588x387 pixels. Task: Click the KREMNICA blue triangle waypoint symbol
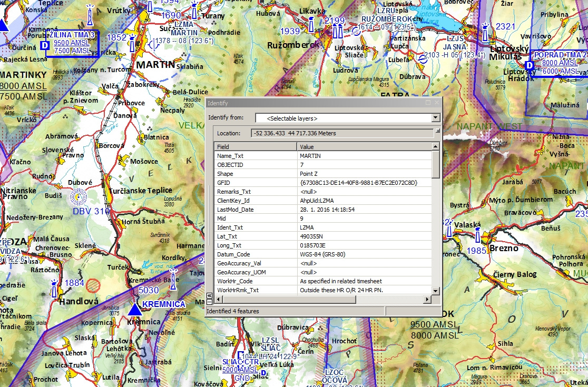135,310
